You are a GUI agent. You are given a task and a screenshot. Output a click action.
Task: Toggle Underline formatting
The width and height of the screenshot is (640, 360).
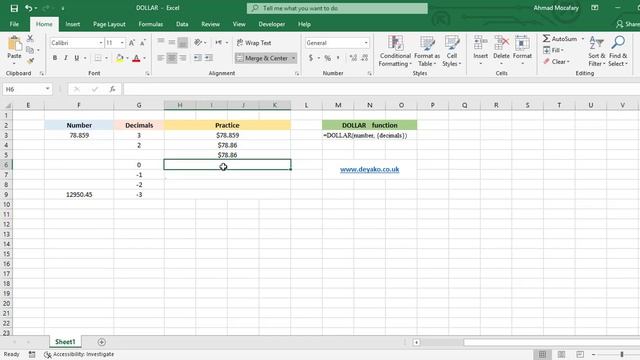click(77, 58)
